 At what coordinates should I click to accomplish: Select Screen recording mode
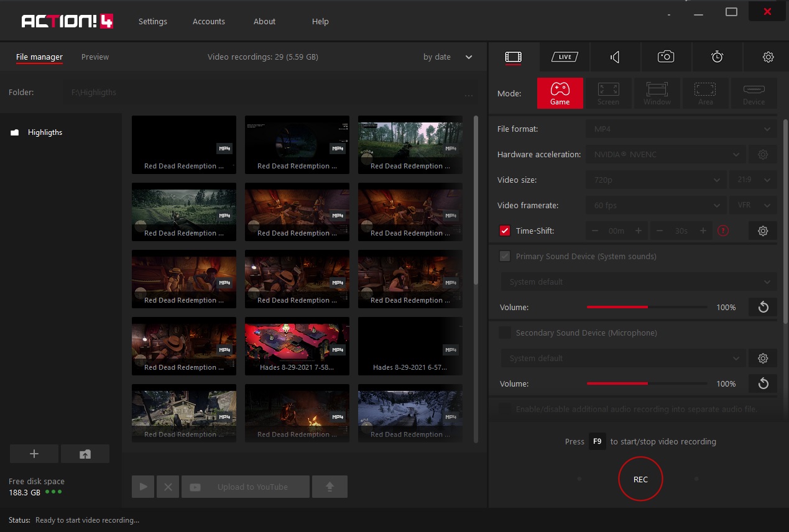(x=608, y=93)
